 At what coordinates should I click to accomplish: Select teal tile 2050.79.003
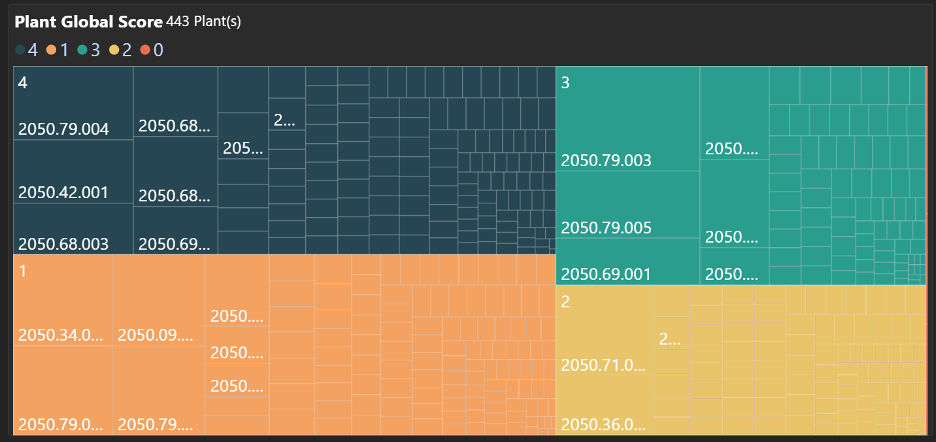627,119
